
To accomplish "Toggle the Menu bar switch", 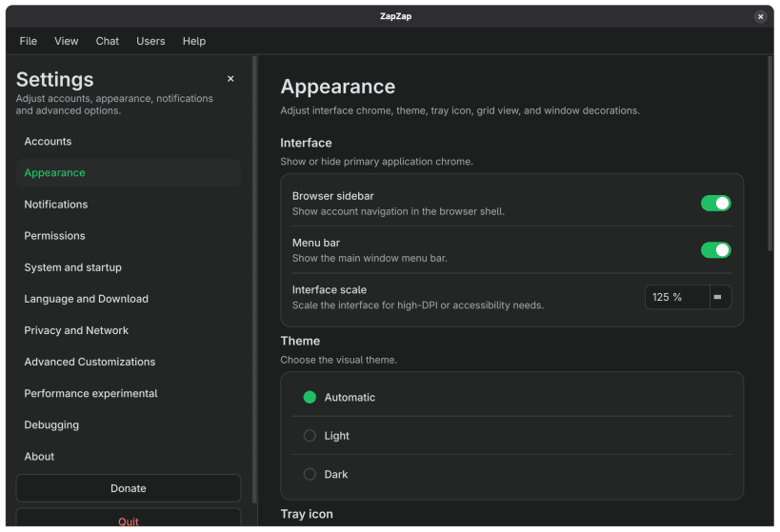I will tap(715, 250).
